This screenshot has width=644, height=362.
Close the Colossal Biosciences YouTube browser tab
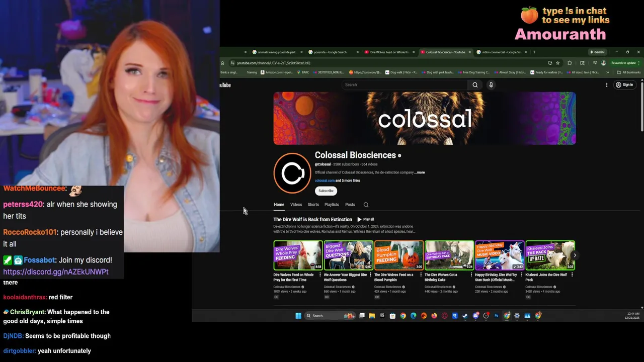coord(470,52)
